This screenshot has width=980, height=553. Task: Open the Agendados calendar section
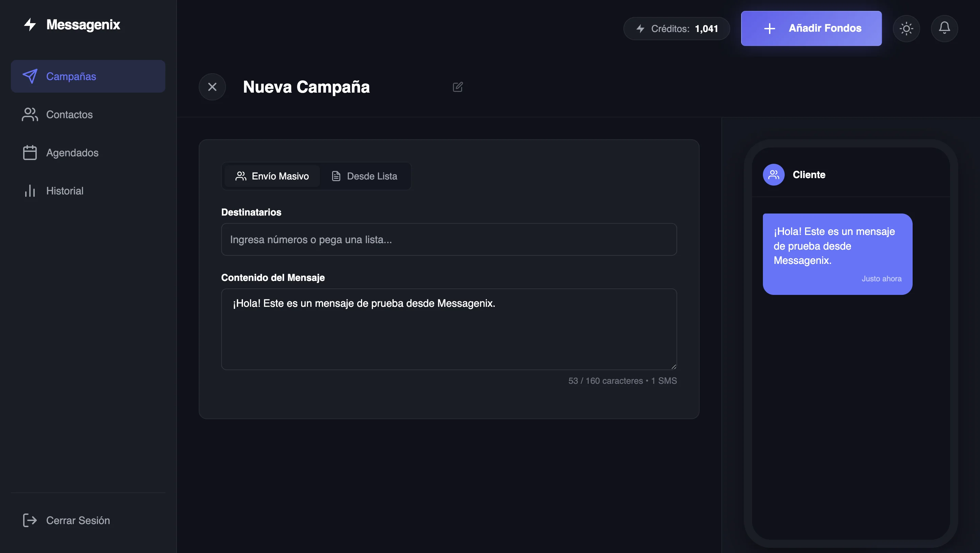[72, 153]
